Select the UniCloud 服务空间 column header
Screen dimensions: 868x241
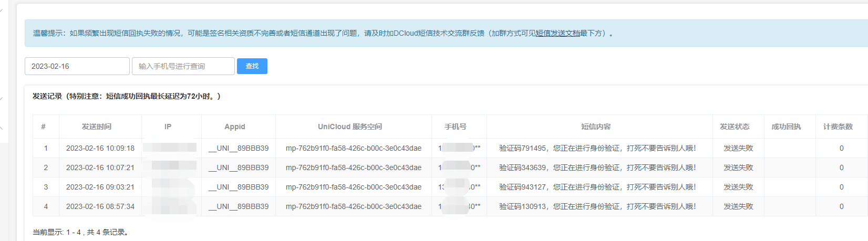[350, 127]
